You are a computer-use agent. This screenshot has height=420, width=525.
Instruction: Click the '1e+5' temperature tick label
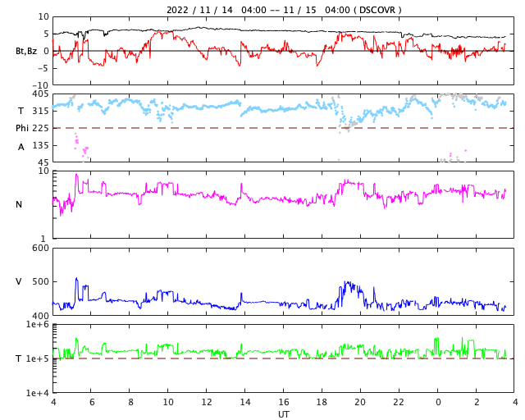pyautogui.click(x=38, y=358)
